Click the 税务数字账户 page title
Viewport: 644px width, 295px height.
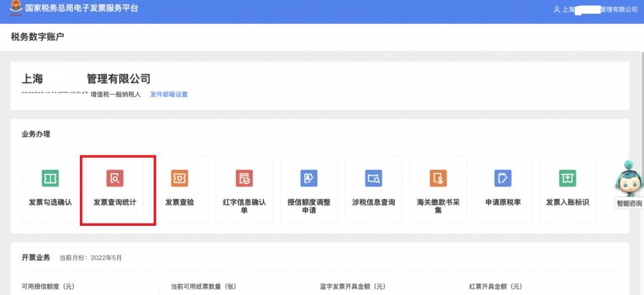coord(37,37)
